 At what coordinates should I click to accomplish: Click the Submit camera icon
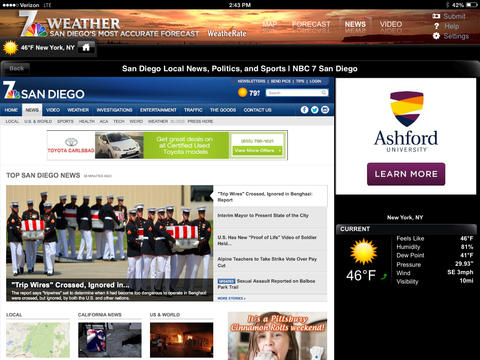436,16
